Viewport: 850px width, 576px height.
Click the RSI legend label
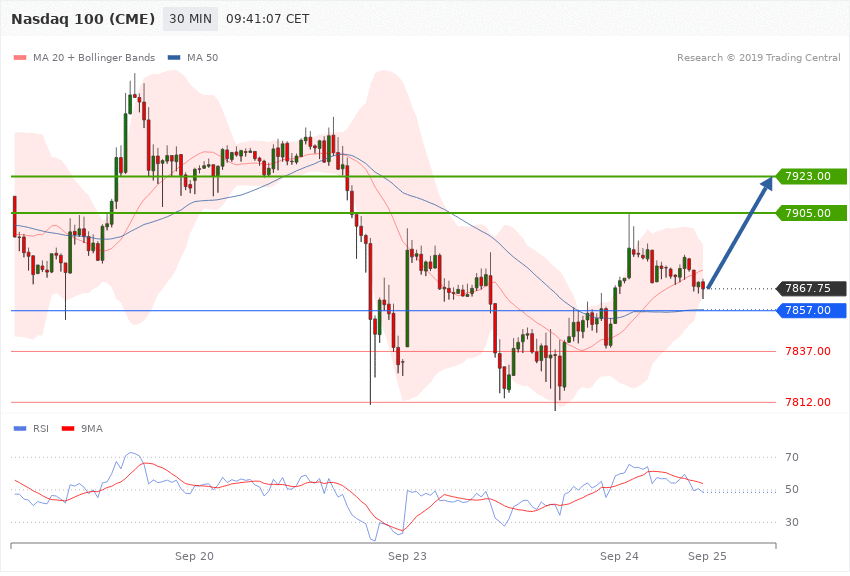coord(41,429)
